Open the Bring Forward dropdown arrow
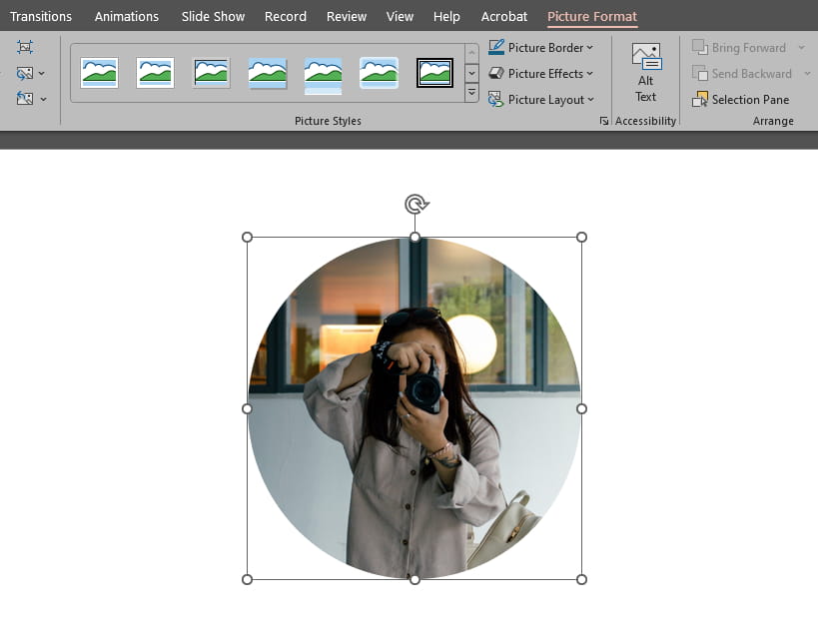This screenshot has height=644, width=818. [802, 48]
